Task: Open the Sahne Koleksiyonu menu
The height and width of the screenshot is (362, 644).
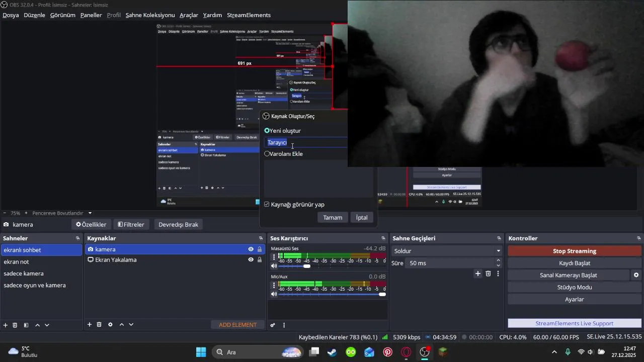Action: click(150, 15)
